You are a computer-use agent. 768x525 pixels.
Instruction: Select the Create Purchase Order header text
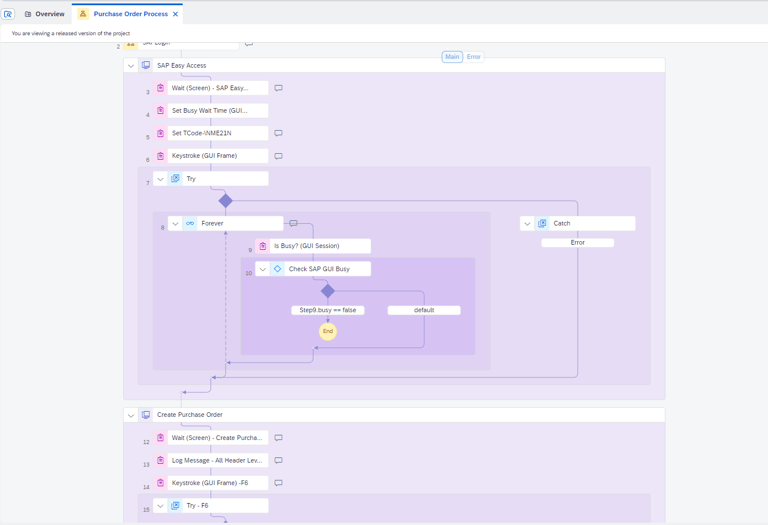point(190,415)
